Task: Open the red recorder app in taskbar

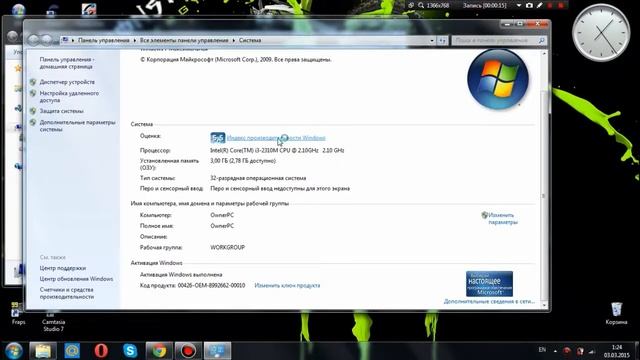Action: (188, 351)
